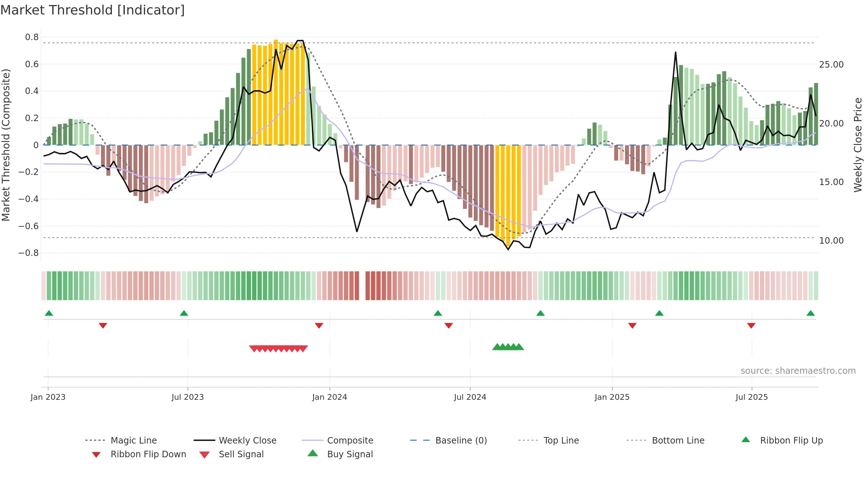Click the 10.00 right axis price label
This screenshot has width=868, height=488.
(x=831, y=240)
